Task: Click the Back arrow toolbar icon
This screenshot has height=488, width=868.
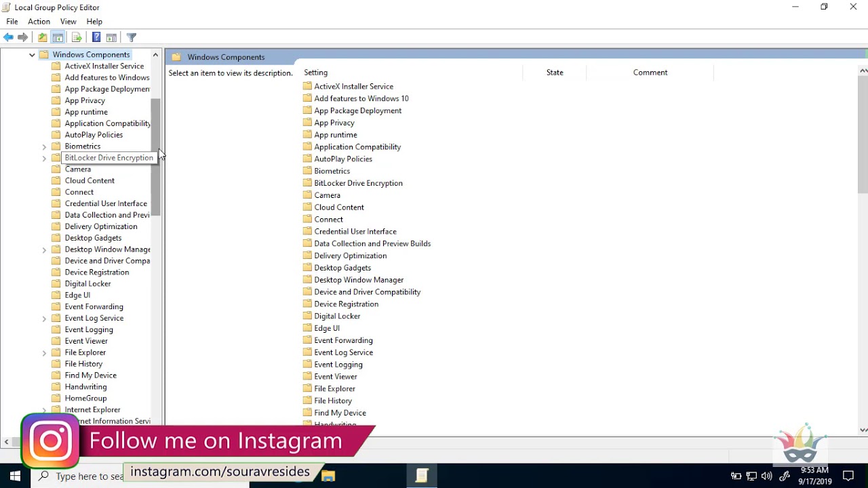Action: click(x=8, y=37)
